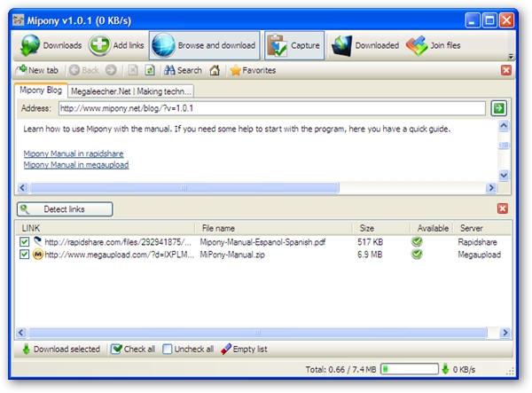The height and width of the screenshot is (393, 532).
Task: Click the Check all button
Action: point(133,349)
